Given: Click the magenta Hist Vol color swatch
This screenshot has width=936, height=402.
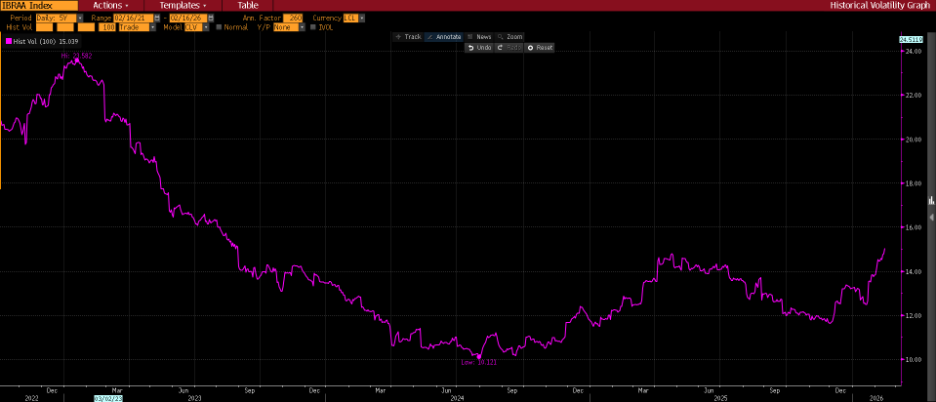Looking at the screenshot, I should pos(7,41).
